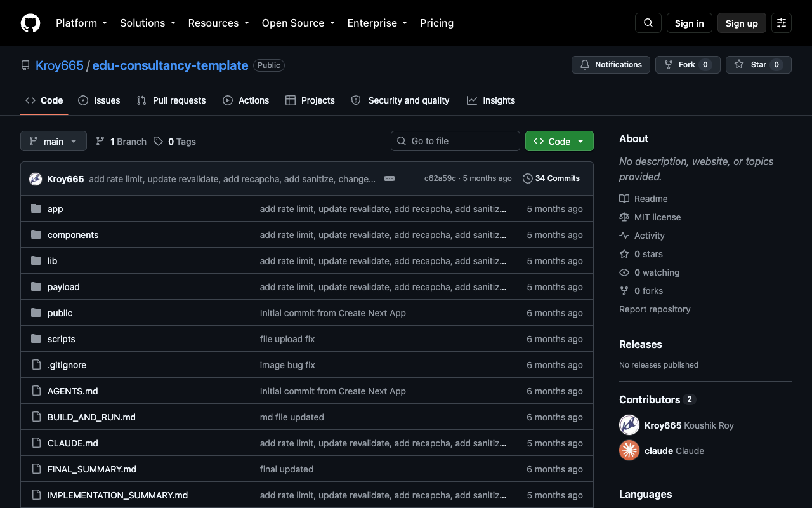Switch to the Issues tab
Image resolution: width=812 pixels, height=508 pixels.
99,100
